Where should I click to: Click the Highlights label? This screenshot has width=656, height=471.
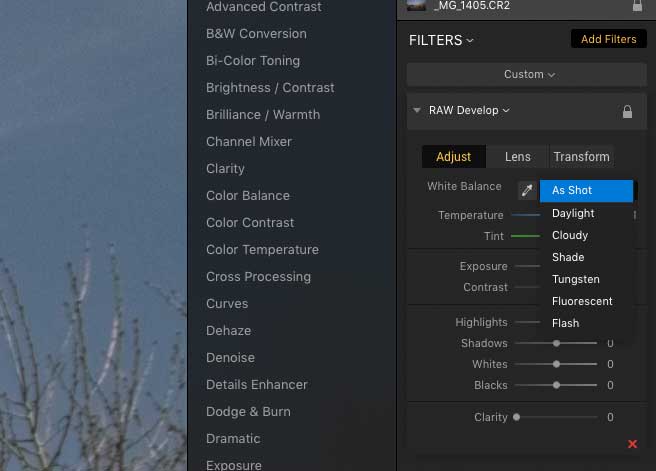(x=481, y=322)
